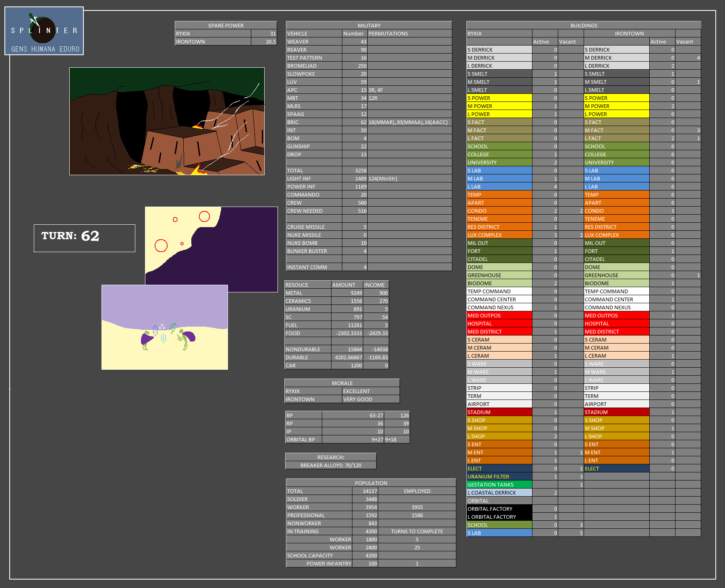Screen dimensions: 725x588
Task: Select the SPARE POWER table header
Action: [x=226, y=25]
